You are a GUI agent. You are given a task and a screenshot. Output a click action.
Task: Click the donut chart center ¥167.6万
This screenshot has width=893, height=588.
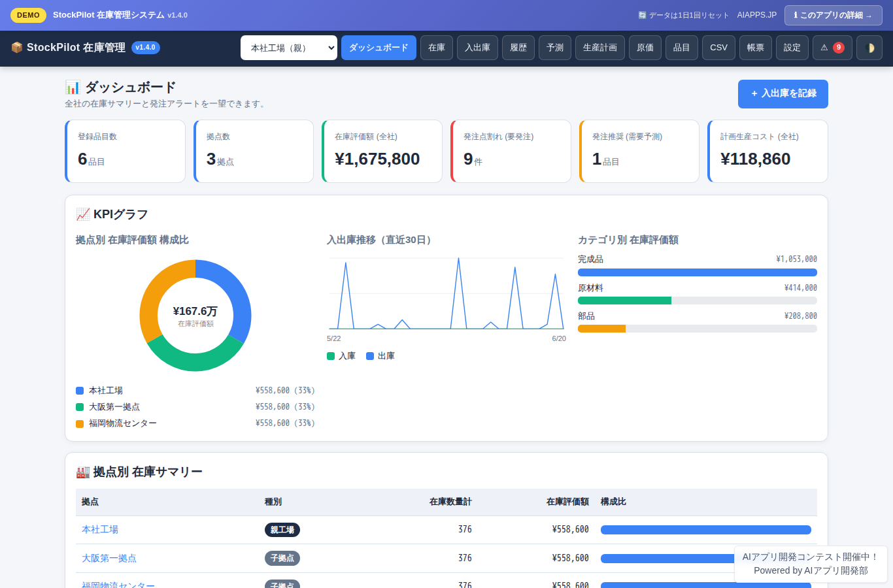coord(195,312)
